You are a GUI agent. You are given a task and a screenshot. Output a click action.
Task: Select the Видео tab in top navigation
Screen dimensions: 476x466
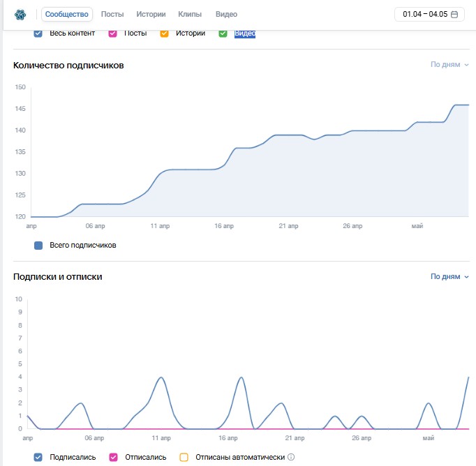pyautogui.click(x=226, y=14)
